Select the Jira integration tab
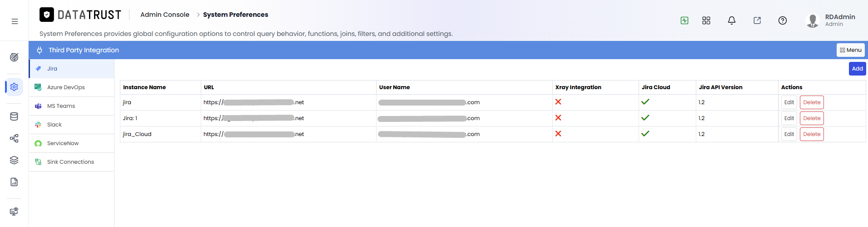 coord(72,69)
